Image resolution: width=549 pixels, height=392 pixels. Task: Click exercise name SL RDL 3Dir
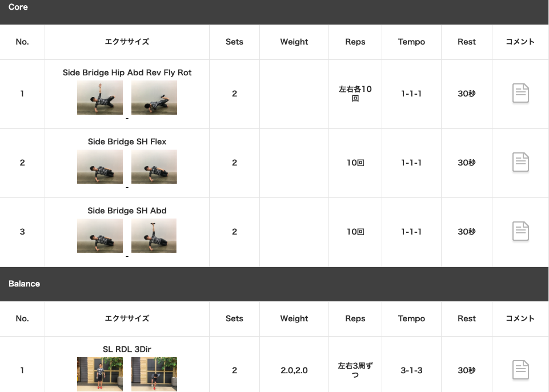(x=127, y=349)
